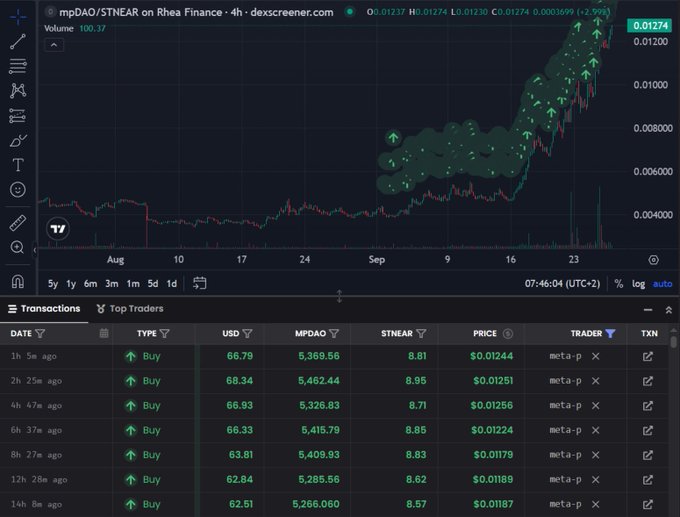Click trader meta-p in 6h 37m row
The height and width of the screenshot is (517, 680).
tap(565, 430)
